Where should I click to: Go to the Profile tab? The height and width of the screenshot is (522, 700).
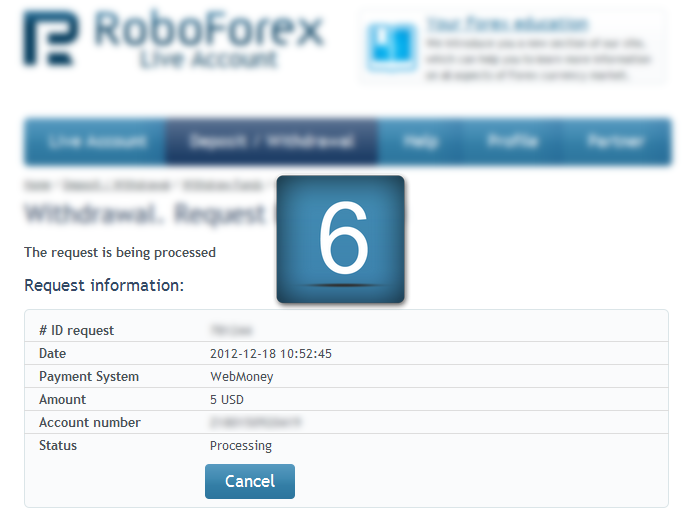[512, 142]
